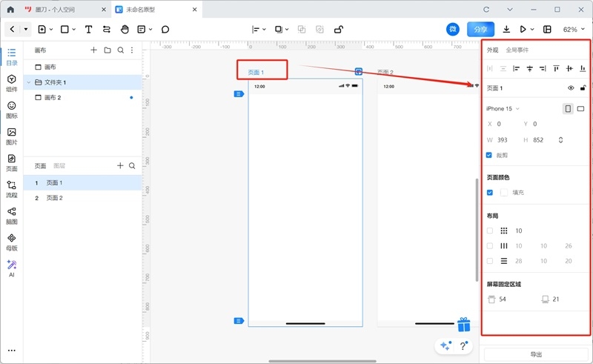Switch to the 图层 tab
This screenshot has width=593, height=364.
[59, 166]
